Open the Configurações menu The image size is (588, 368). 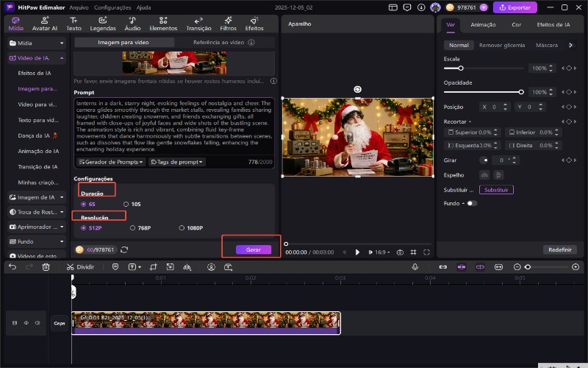112,7
